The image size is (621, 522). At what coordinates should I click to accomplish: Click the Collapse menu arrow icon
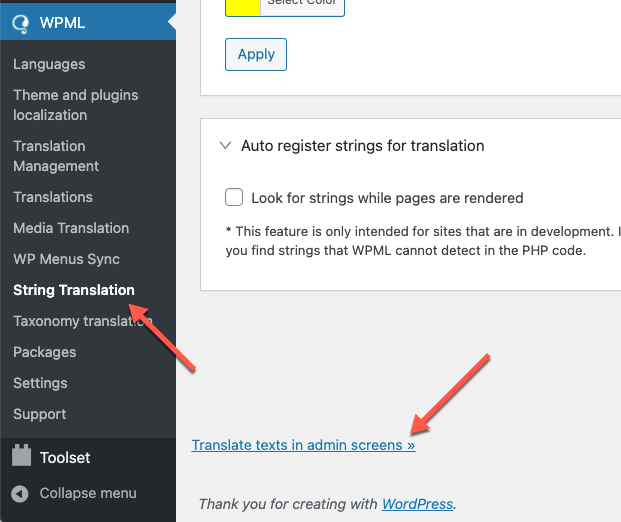coord(19,493)
